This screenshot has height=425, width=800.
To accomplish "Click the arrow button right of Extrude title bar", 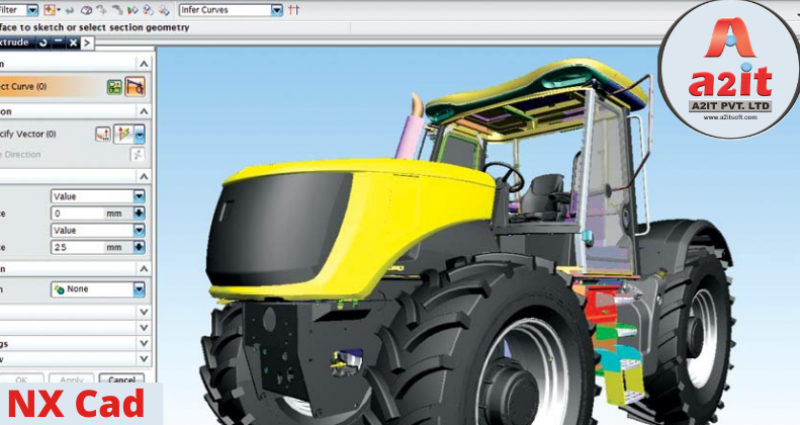I will click(88, 42).
